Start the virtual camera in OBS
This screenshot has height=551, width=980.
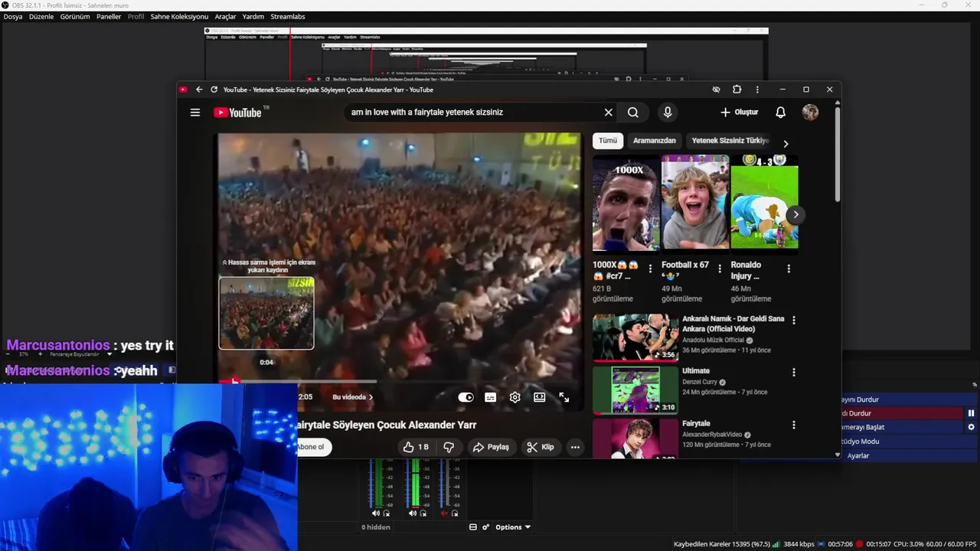[901, 427]
